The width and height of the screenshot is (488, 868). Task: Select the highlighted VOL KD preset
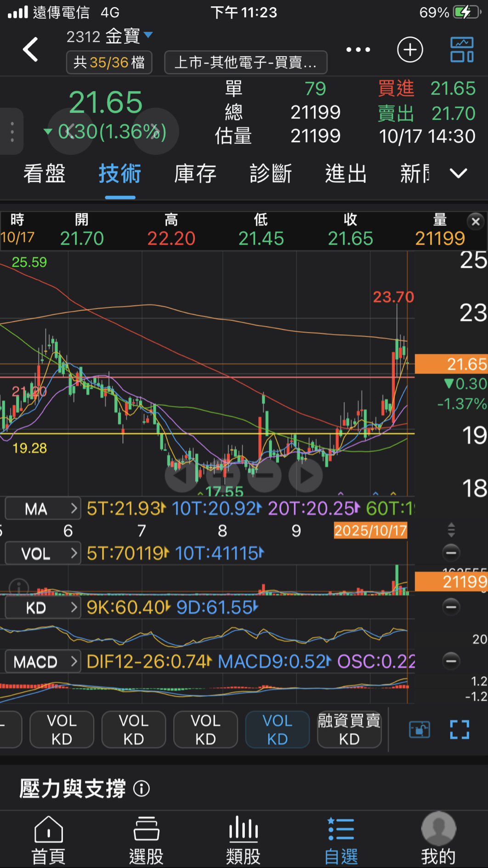tap(278, 729)
